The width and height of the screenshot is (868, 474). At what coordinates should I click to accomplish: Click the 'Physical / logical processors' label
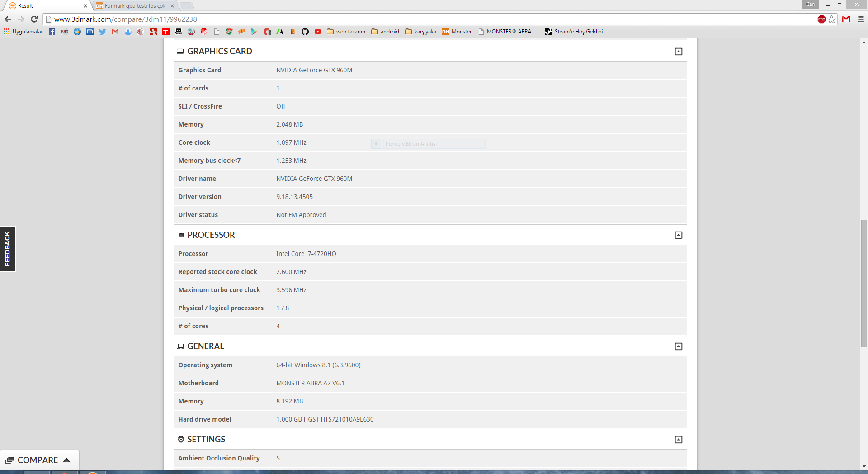pyautogui.click(x=221, y=308)
